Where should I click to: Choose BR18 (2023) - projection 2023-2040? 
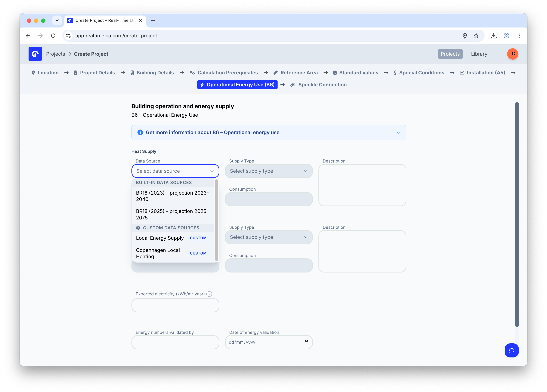[x=173, y=196]
